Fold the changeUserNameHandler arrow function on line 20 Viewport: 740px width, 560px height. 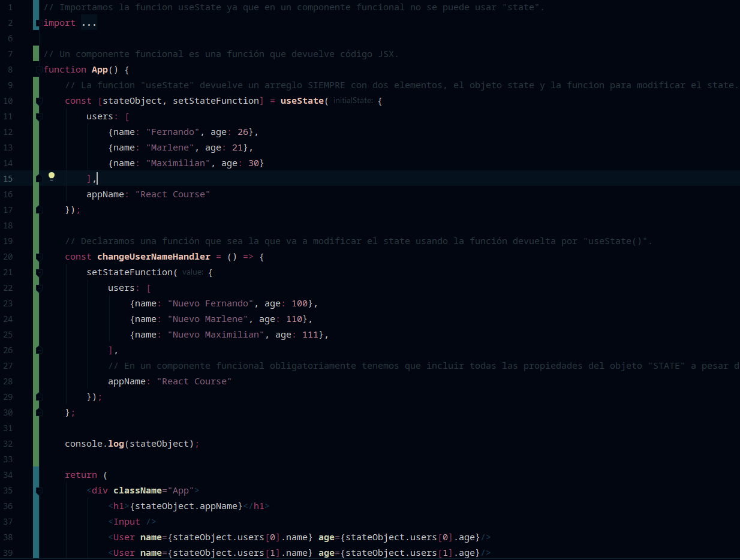click(x=39, y=257)
